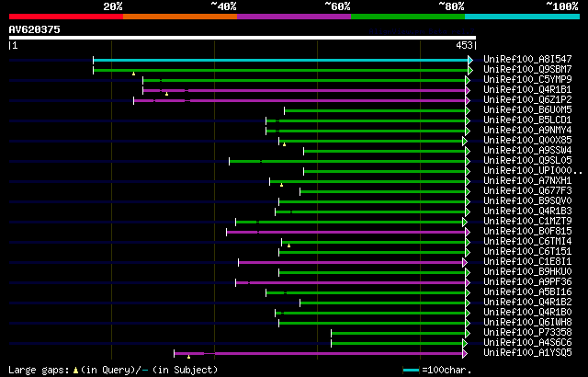Select the UniRef100_B5LCD1 label
This screenshot has height=377, width=588.
527,120
